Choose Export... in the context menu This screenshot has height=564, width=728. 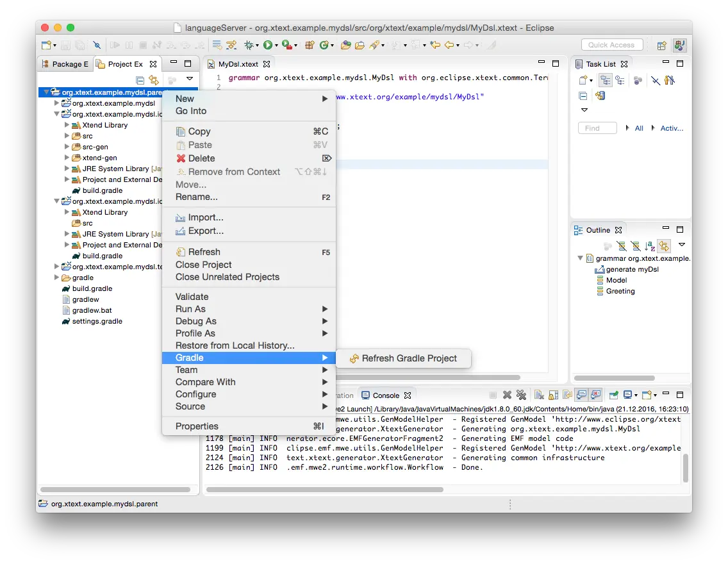point(249,231)
